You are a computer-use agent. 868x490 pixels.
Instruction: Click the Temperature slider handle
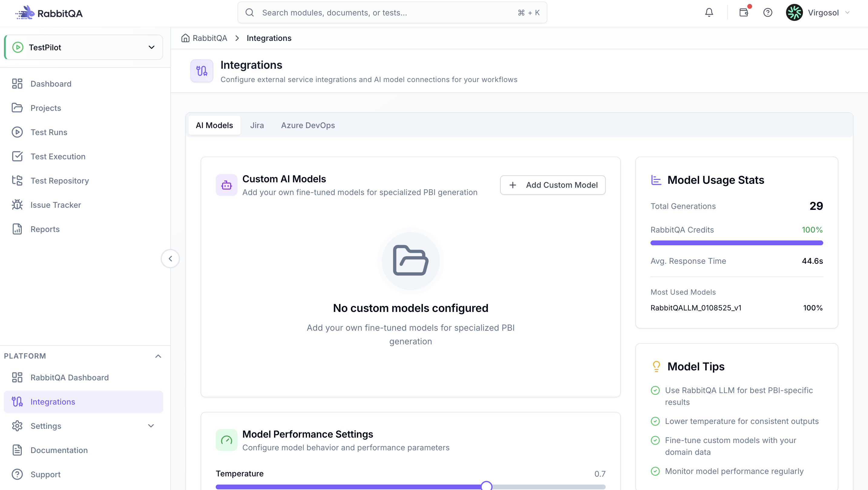(486, 486)
